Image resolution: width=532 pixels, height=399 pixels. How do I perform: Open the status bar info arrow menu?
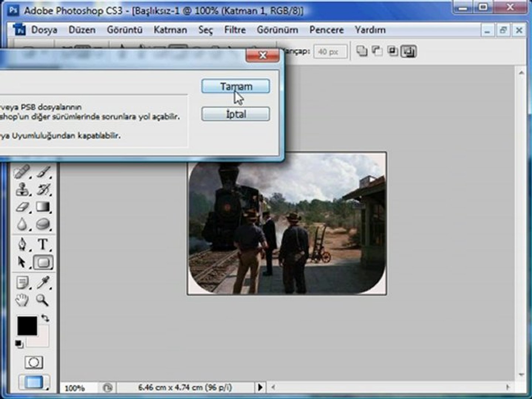(260, 387)
